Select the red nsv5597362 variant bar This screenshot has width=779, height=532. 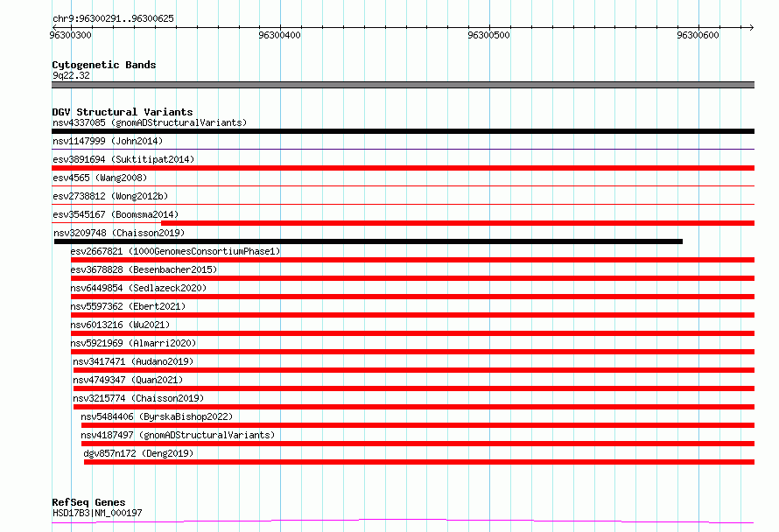tap(412, 315)
